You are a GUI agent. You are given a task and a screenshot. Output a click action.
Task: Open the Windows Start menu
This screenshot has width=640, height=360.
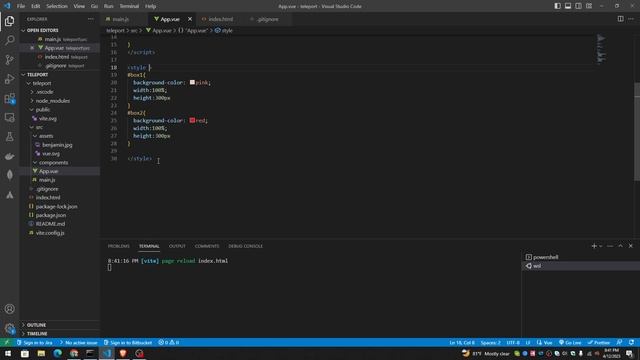8,353
